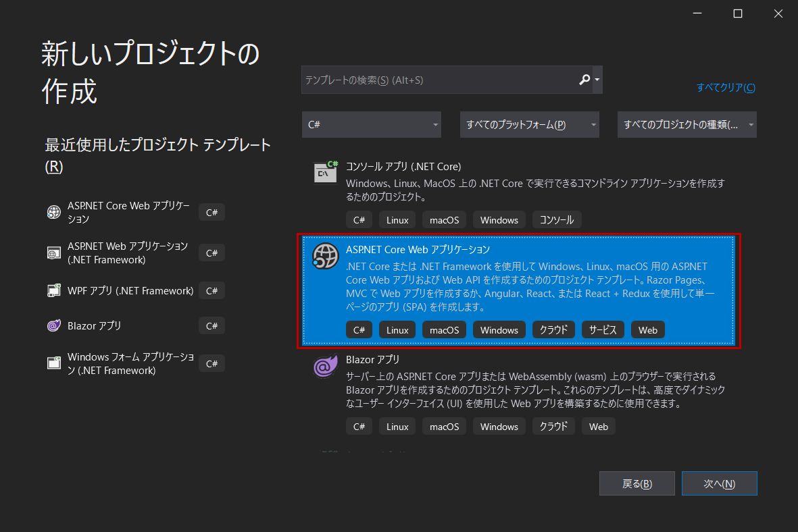Open the すべてのプラットフォーム filter dropdown

pyautogui.click(x=529, y=125)
